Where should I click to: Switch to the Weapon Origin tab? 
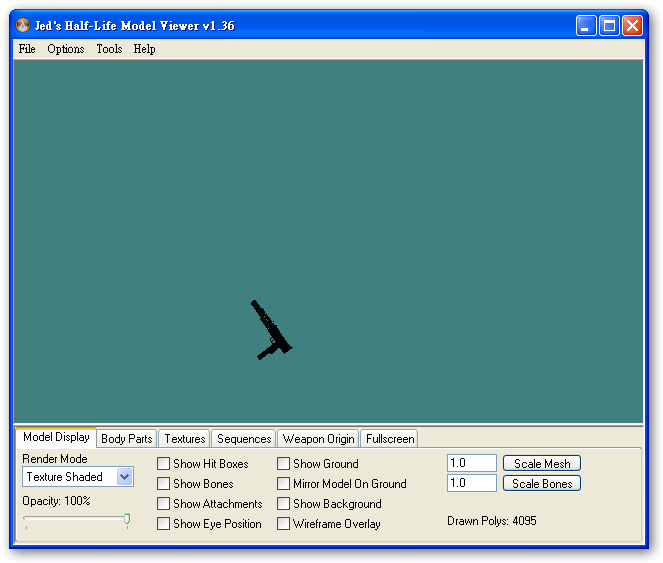[318, 439]
